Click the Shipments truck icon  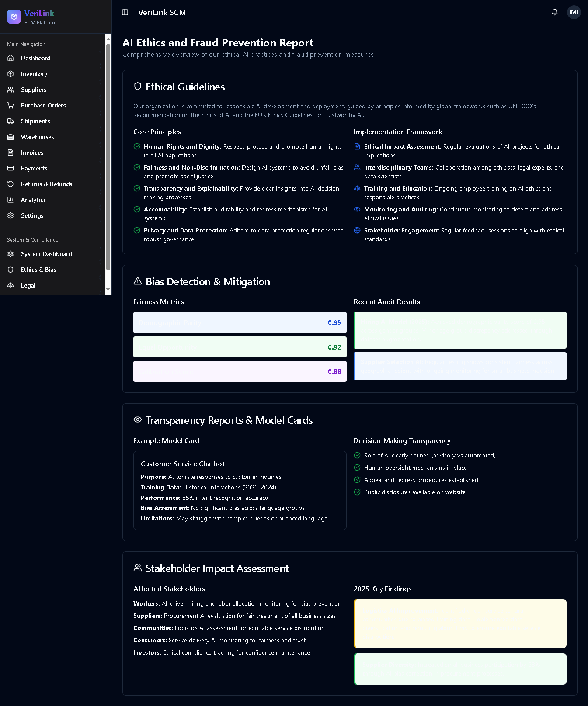pos(10,121)
